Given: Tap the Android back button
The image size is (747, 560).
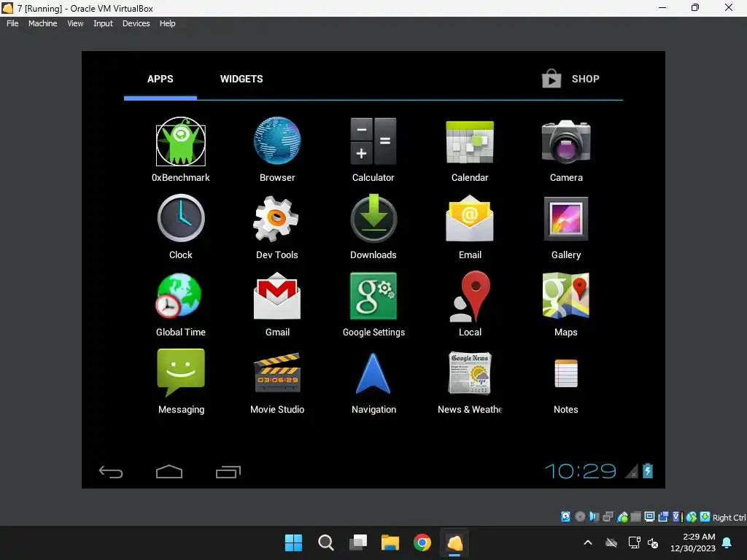Looking at the screenshot, I should pos(111,472).
